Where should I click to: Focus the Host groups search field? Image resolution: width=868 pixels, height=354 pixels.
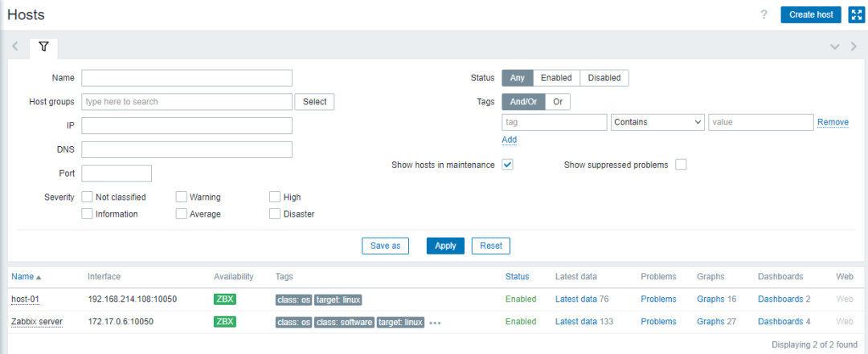[186, 102]
